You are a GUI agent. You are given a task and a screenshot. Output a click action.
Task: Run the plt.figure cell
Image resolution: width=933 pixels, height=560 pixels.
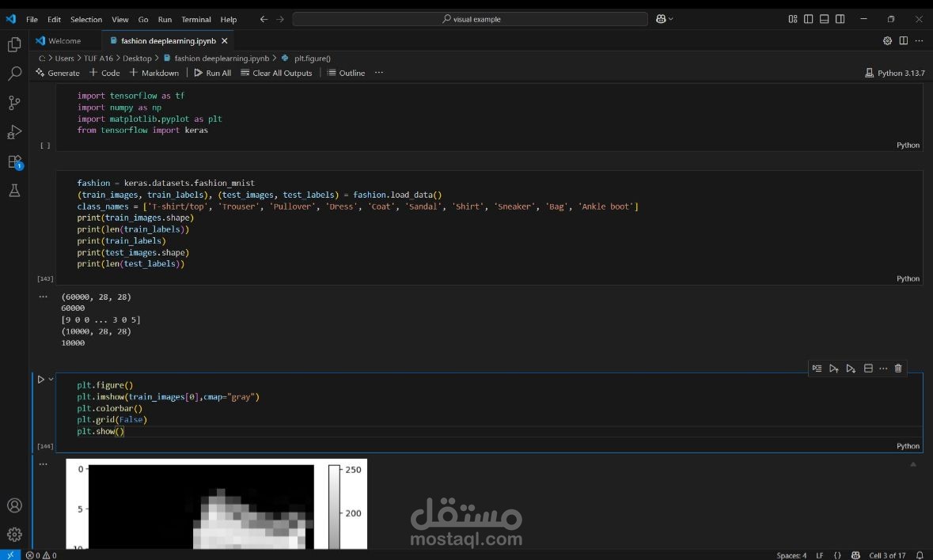(40, 380)
